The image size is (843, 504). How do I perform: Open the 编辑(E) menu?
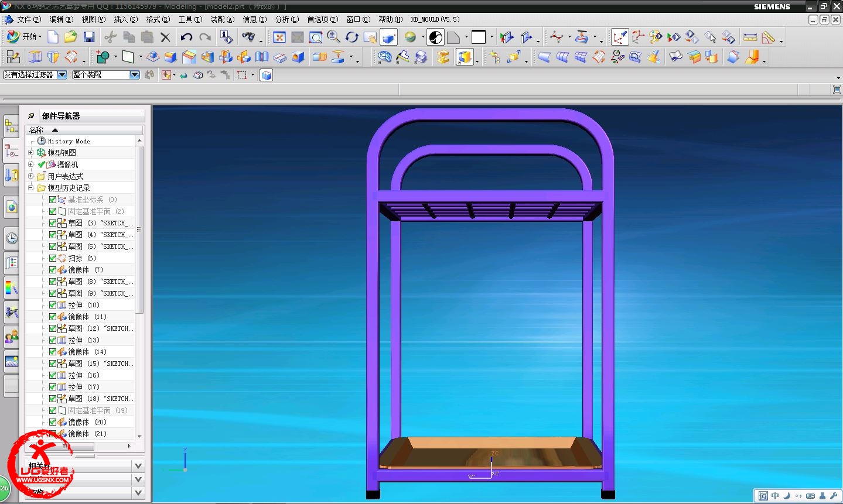[x=61, y=19]
